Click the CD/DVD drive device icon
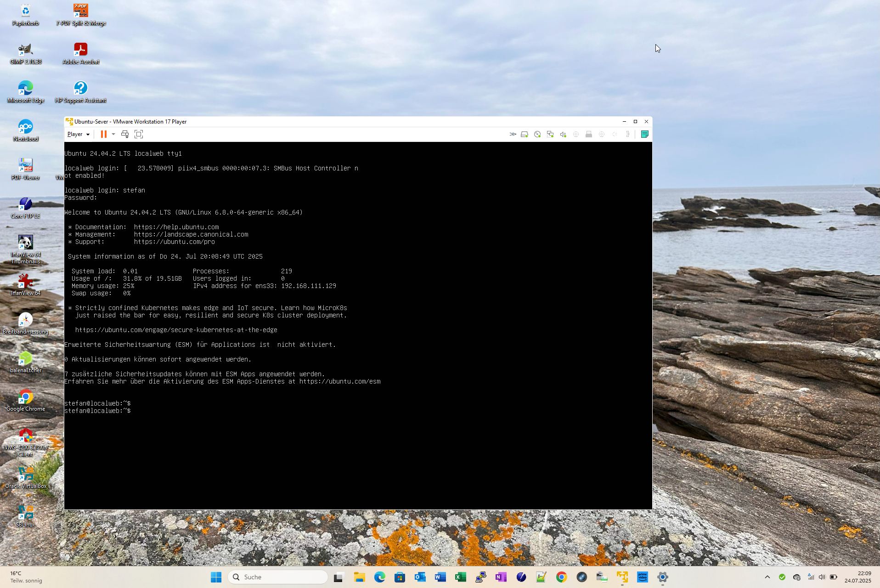This screenshot has height=588, width=880. [537, 134]
